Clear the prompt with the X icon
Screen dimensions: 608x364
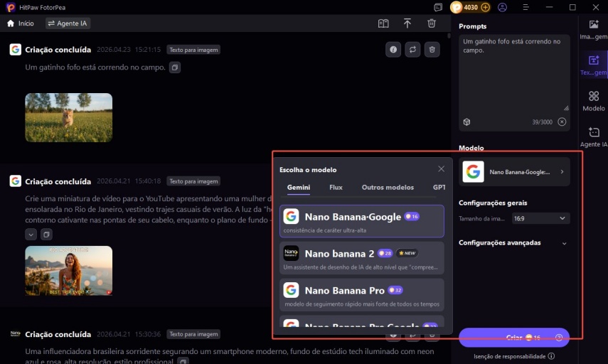(562, 122)
